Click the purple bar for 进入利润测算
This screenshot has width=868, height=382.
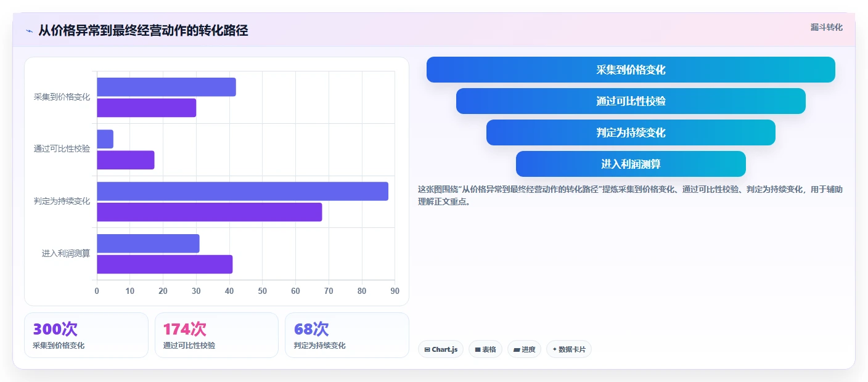coord(165,264)
